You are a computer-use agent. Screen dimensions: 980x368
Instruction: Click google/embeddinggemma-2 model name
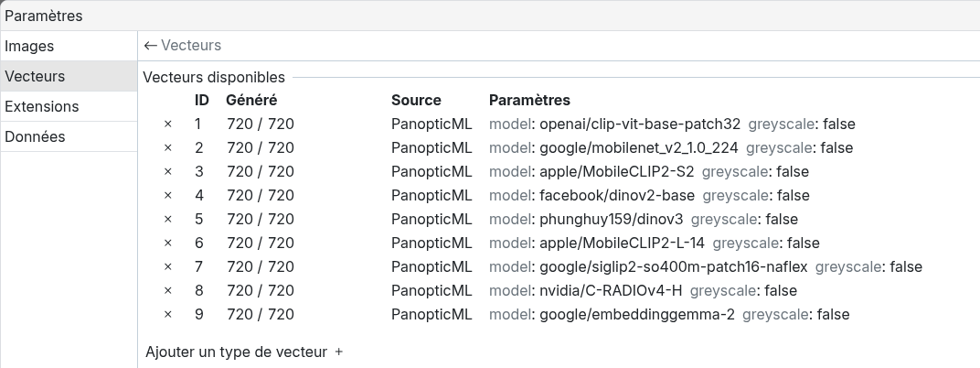[x=637, y=315]
